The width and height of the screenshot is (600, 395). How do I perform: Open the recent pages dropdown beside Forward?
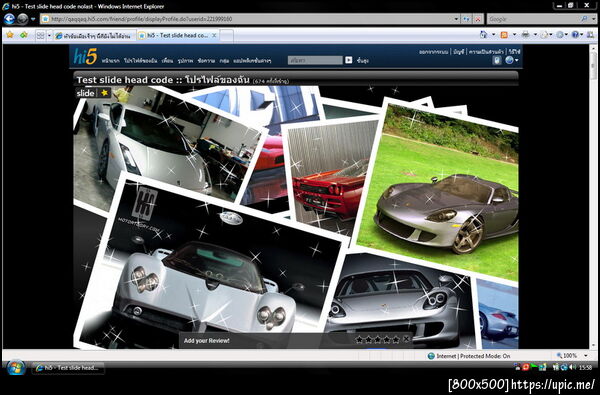coord(33,19)
